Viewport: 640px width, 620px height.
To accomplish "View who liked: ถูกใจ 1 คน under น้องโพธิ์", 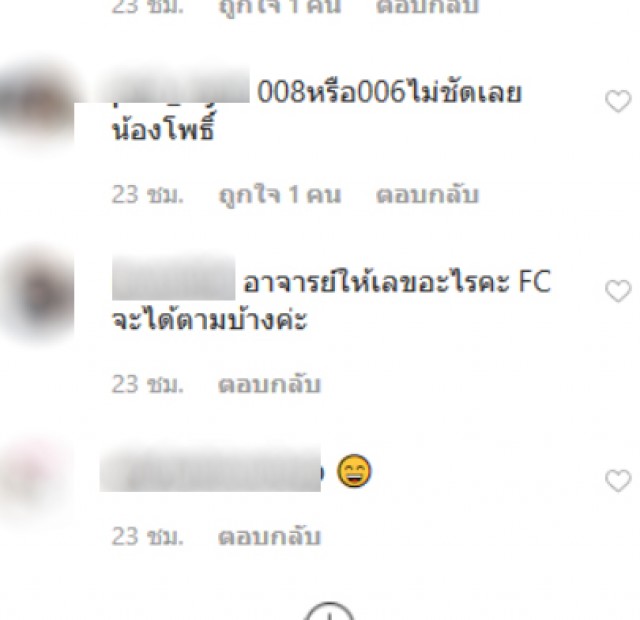I will (x=280, y=195).
